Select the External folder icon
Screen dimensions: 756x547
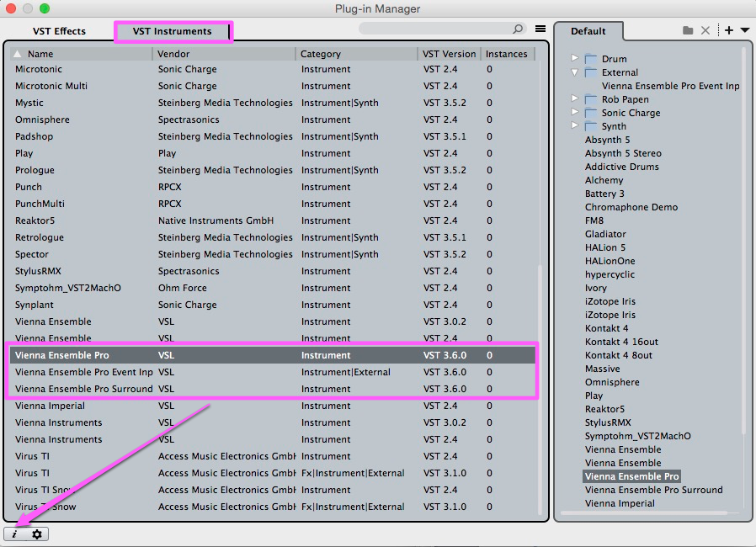[591, 72]
